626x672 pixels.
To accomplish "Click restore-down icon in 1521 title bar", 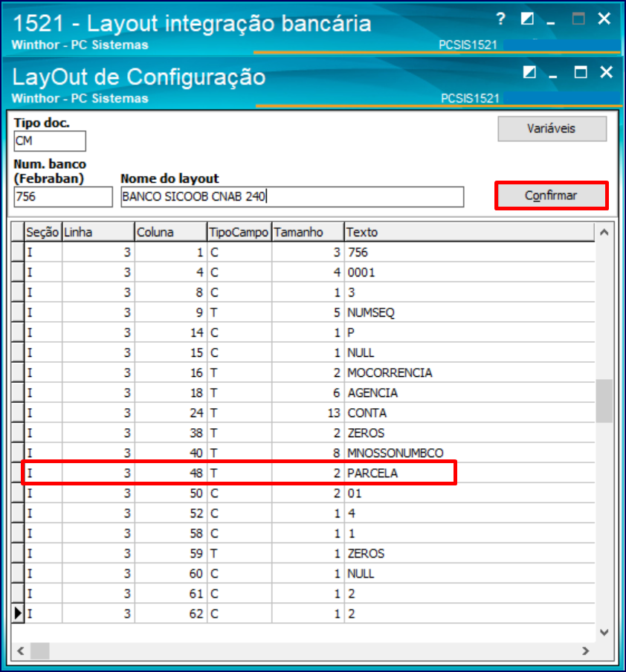I will point(527,19).
